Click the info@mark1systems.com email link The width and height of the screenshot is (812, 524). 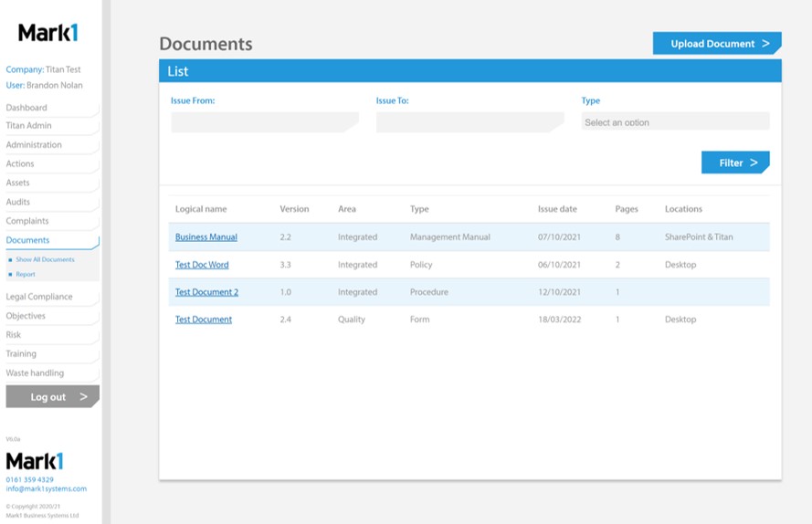coord(46,488)
